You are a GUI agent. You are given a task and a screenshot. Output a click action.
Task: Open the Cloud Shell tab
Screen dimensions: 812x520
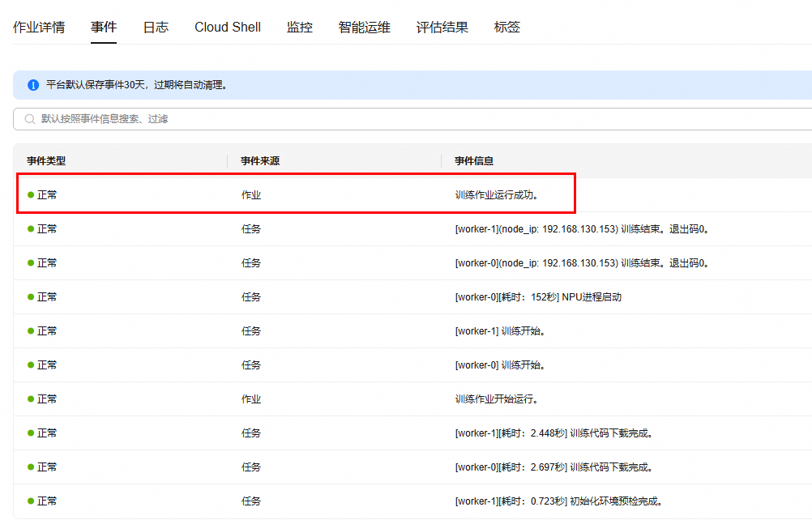click(228, 28)
